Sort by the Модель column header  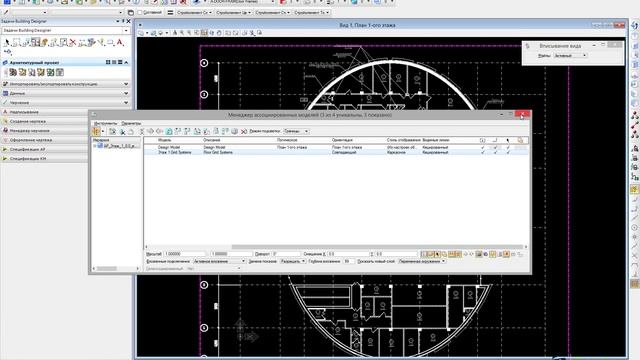(164, 140)
